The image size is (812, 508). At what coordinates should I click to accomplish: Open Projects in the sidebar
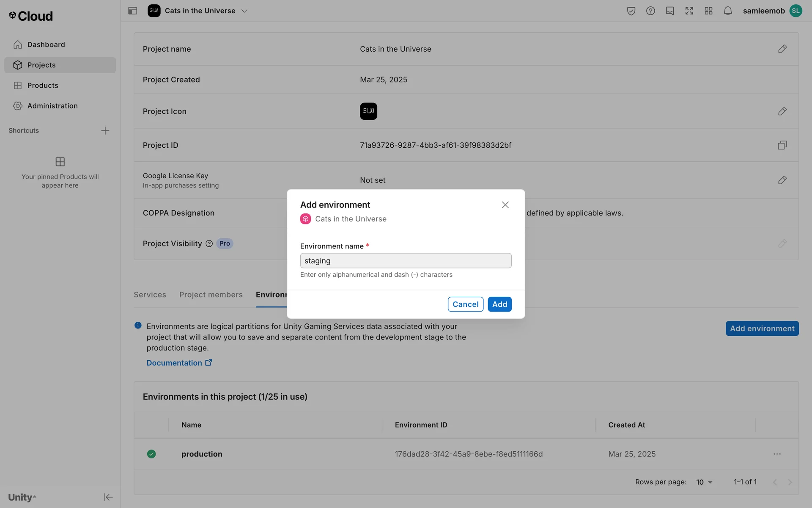pyautogui.click(x=41, y=65)
